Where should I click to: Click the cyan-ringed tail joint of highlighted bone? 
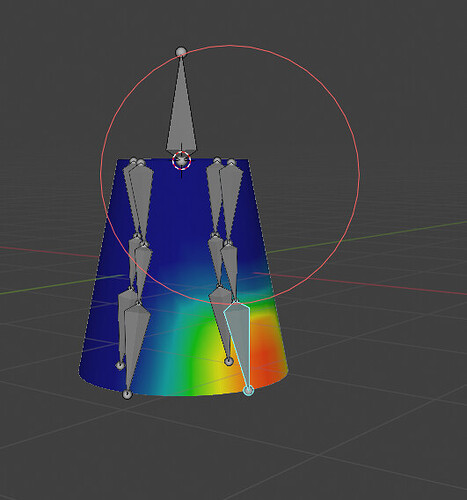(248, 390)
